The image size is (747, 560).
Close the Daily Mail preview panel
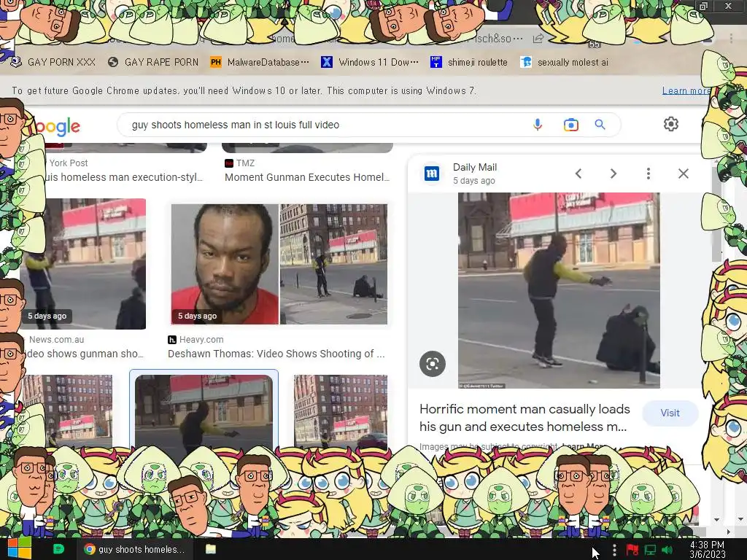click(683, 174)
